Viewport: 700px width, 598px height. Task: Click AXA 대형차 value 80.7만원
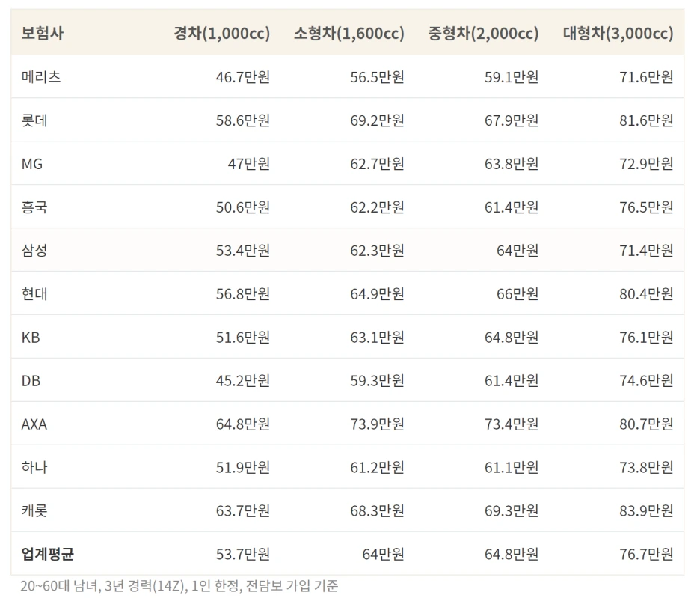pyautogui.click(x=646, y=424)
